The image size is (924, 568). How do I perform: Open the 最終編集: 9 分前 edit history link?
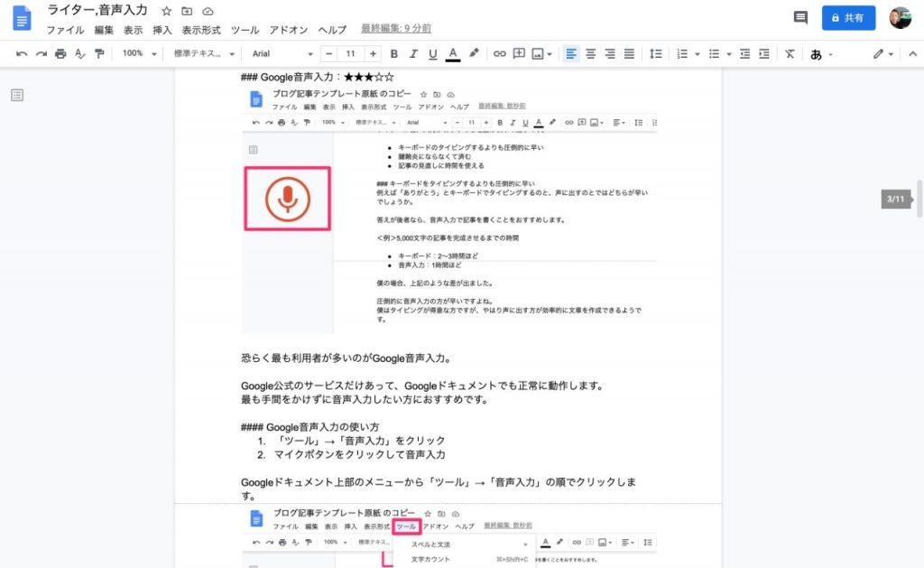(395, 29)
